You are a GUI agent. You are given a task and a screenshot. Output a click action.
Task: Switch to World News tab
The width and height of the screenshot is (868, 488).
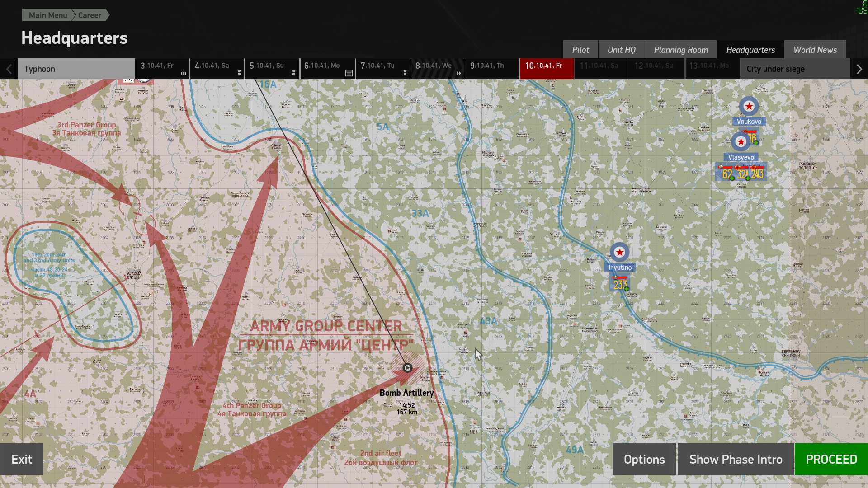815,50
